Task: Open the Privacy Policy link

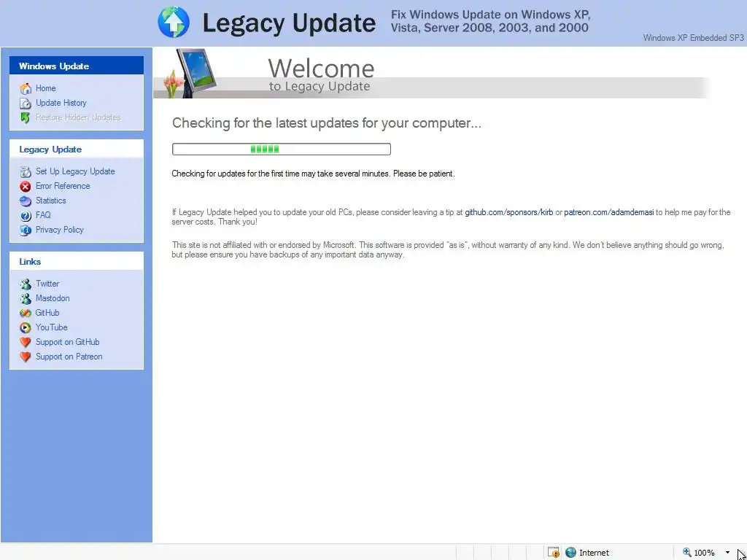Action: (x=60, y=230)
